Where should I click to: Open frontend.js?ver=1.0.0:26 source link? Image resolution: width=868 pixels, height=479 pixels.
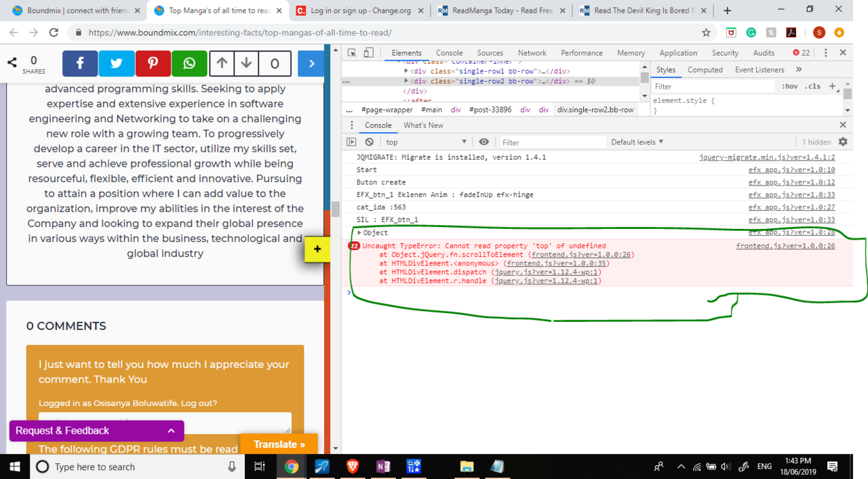click(785, 246)
